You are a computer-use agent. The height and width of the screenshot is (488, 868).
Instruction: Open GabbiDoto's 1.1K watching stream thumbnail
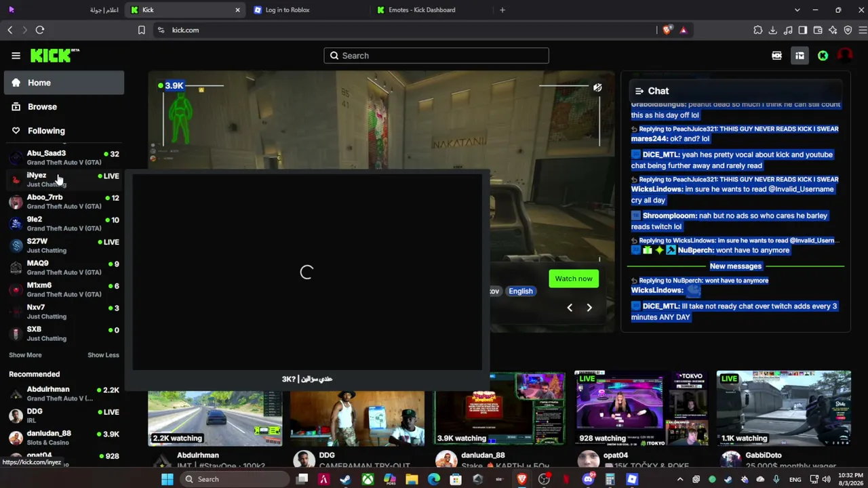point(784,408)
